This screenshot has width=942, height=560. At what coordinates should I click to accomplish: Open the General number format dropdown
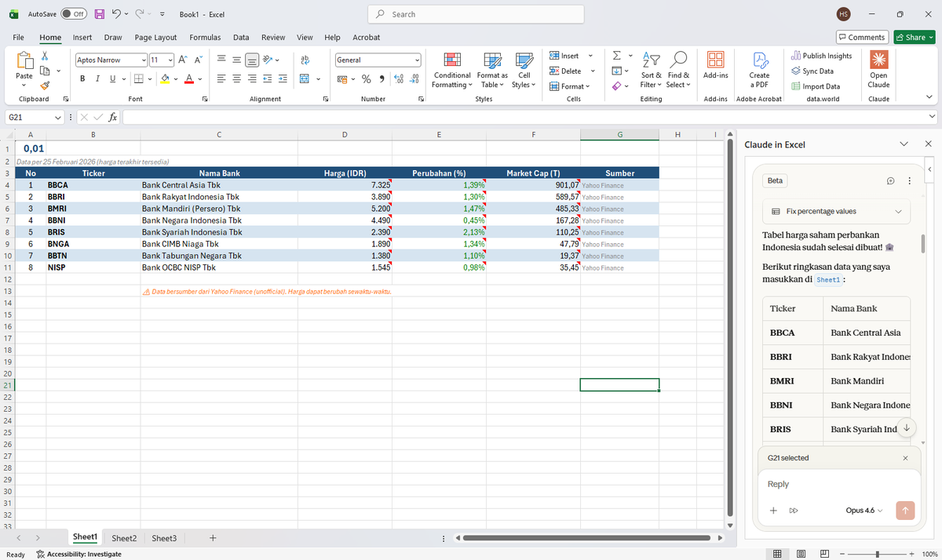click(418, 60)
